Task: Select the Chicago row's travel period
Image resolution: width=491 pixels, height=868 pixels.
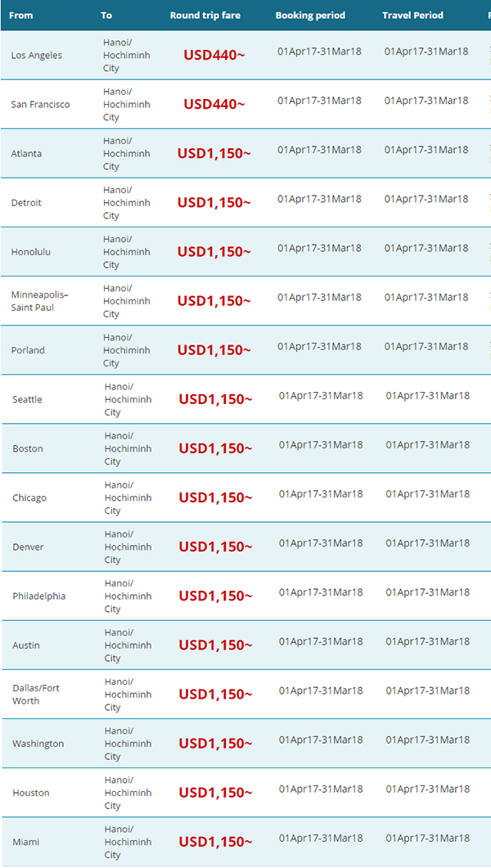Action: (x=427, y=494)
